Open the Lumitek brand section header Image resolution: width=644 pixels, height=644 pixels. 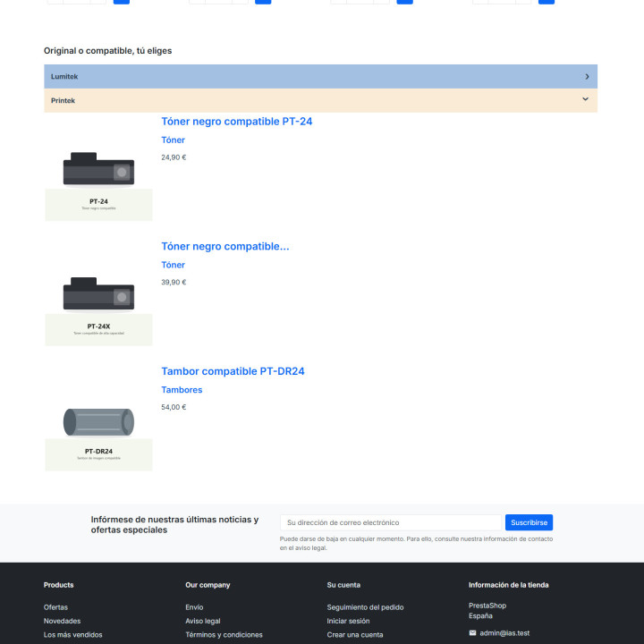click(320, 76)
